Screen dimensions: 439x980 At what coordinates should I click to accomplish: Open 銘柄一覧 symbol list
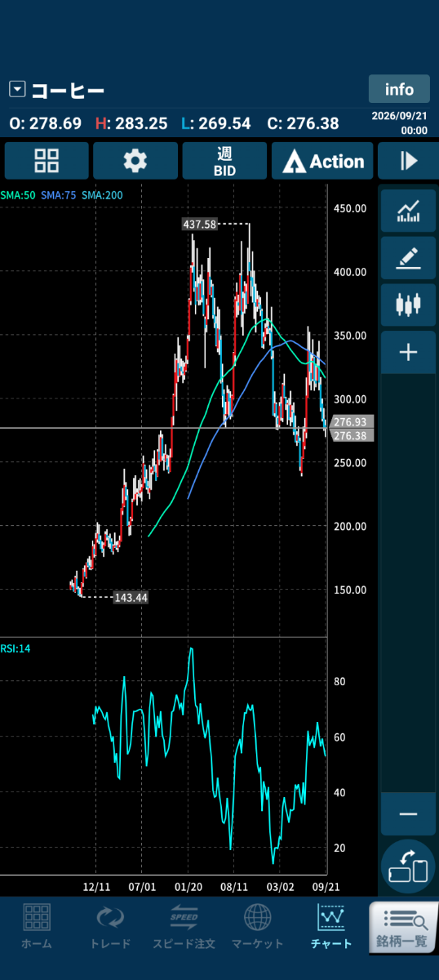pyautogui.click(x=404, y=927)
